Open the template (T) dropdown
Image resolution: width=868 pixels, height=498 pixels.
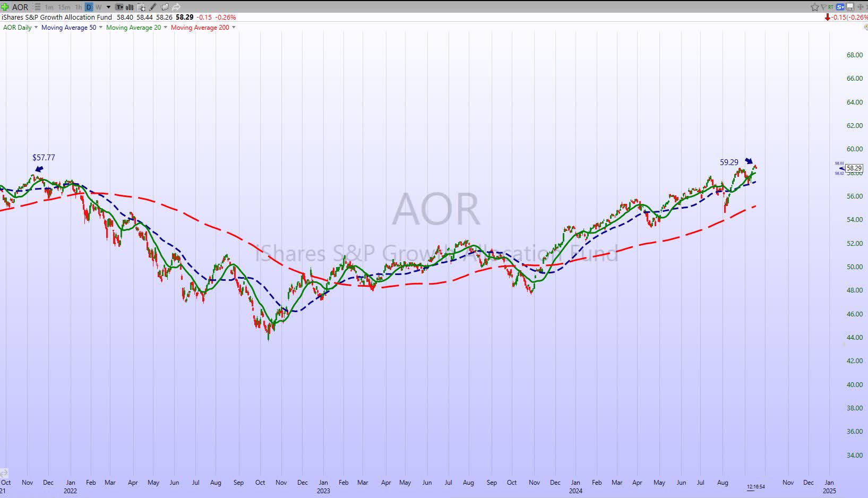point(119,7)
